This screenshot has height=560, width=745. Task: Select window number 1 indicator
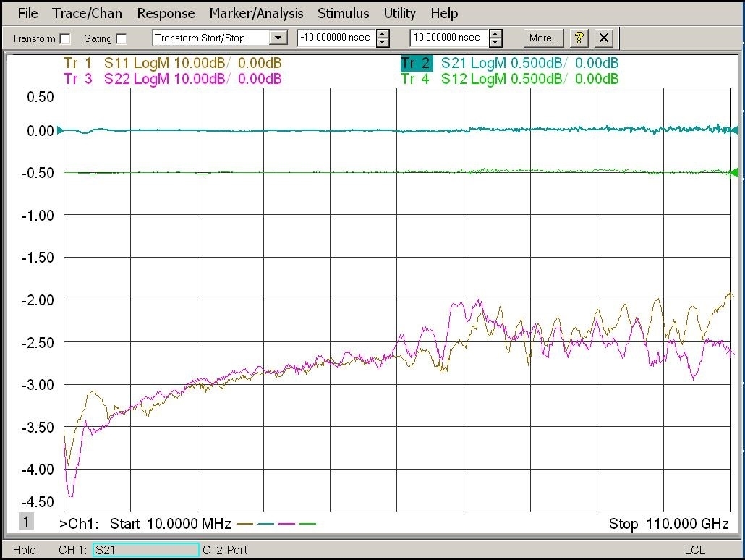[25, 522]
